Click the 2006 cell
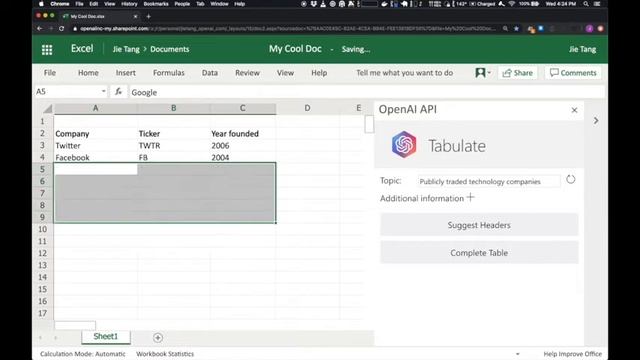640x360 pixels. (243, 146)
